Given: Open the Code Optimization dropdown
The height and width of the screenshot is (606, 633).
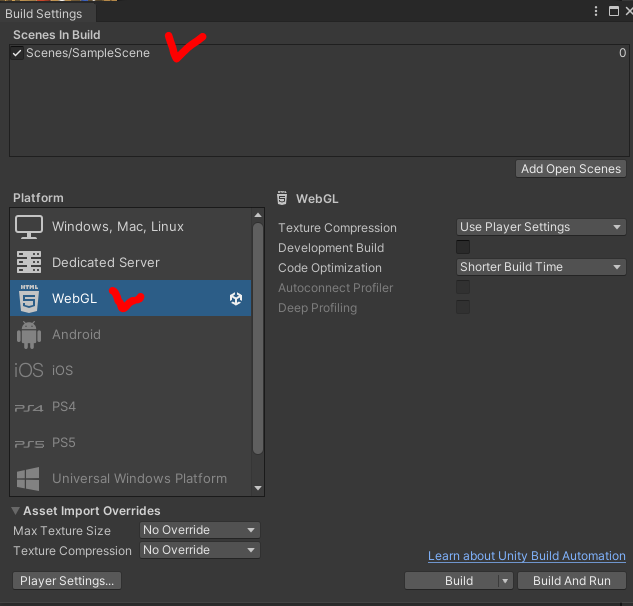Looking at the screenshot, I should tap(541, 267).
